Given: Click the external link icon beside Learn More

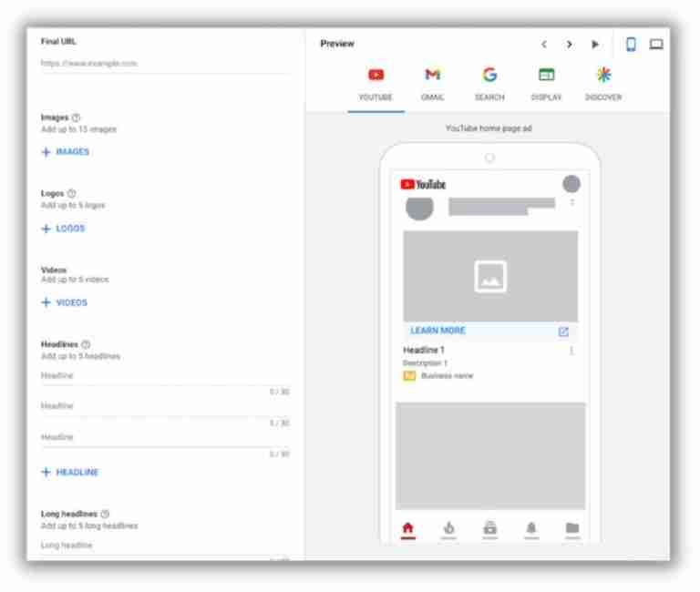Looking at the screenshot, I should point(563,332).
